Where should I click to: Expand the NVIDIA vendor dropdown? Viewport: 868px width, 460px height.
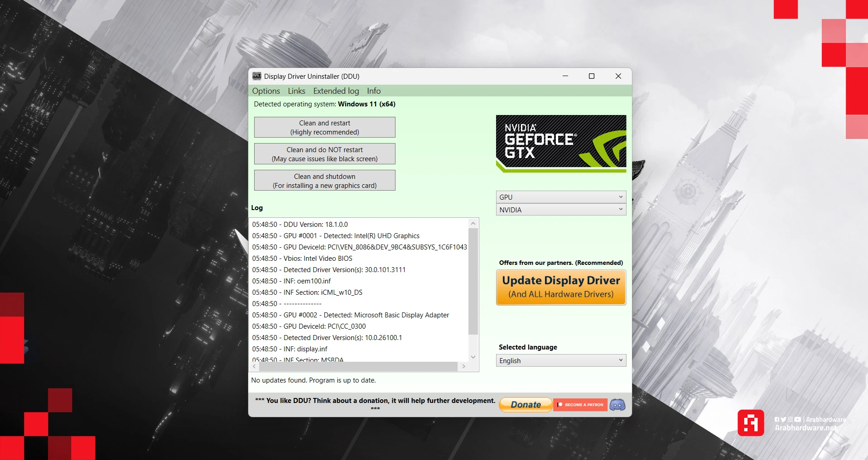click(x=561, y=210)
